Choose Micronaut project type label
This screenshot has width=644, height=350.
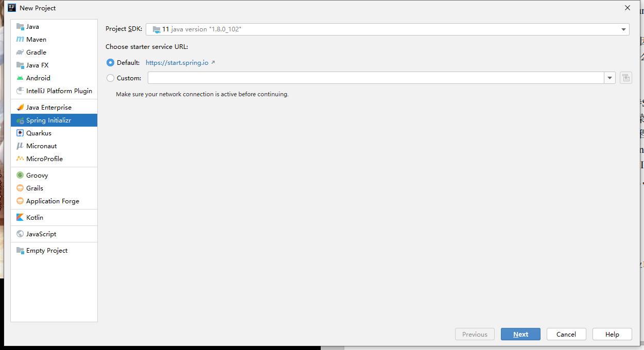click(41, 146)
